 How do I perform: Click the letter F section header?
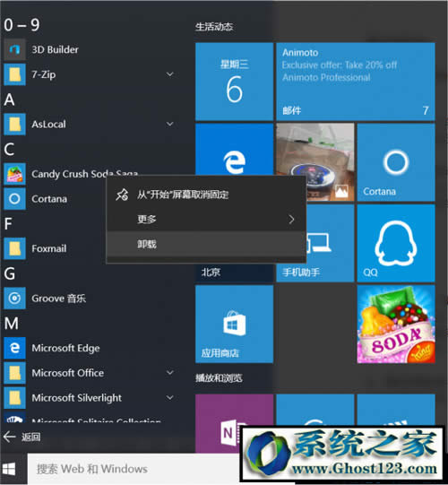click(8, 223)
